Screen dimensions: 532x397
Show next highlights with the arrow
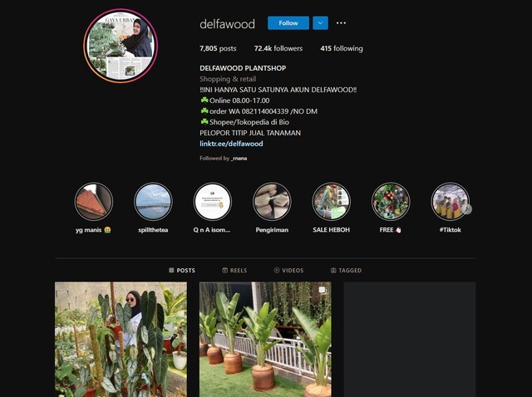point(467,209)
